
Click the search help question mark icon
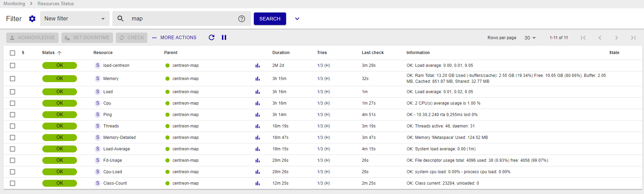click(242, 19)
